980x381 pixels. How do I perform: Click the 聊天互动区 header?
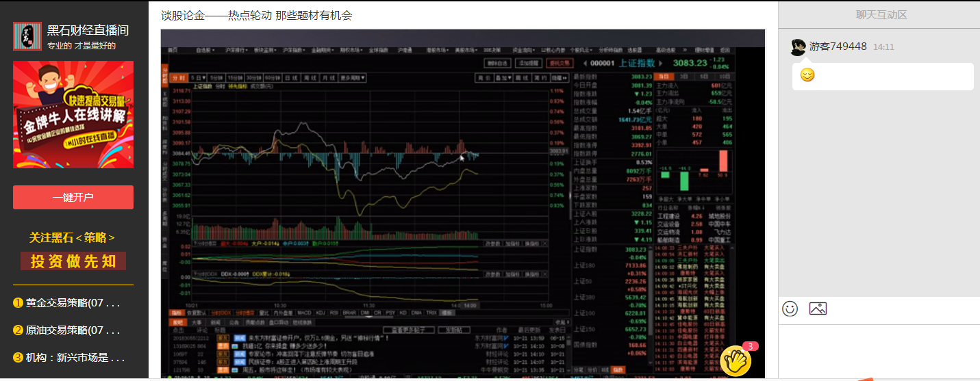[881, 14]
